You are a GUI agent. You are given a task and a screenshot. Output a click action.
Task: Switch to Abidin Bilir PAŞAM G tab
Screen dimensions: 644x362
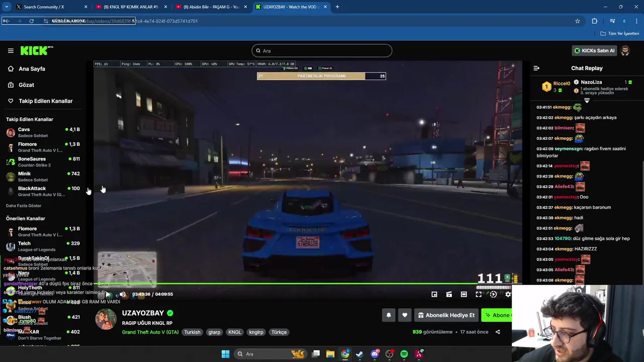pos(211,7)
